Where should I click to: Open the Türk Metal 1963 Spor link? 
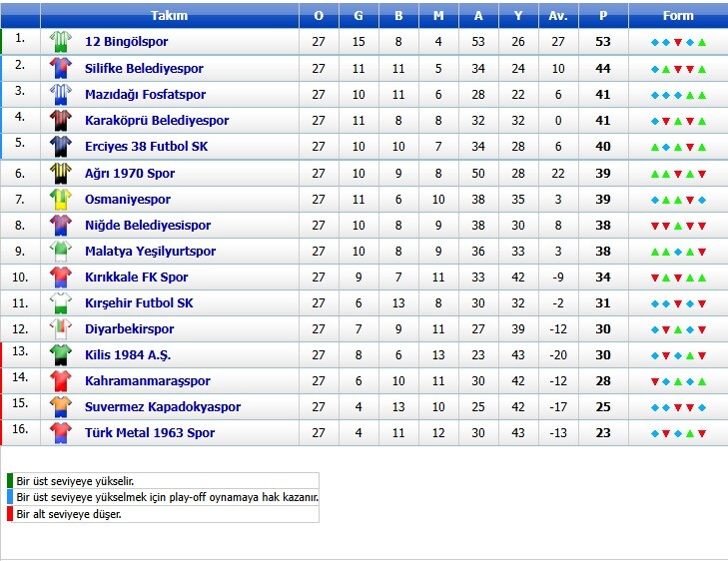coord(150,433)
